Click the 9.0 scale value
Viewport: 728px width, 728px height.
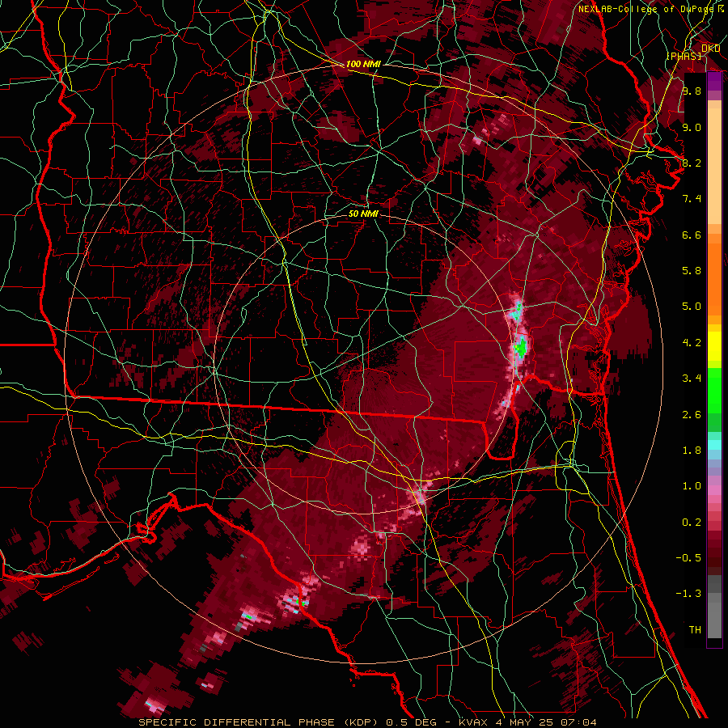click(x=692, y=127)
